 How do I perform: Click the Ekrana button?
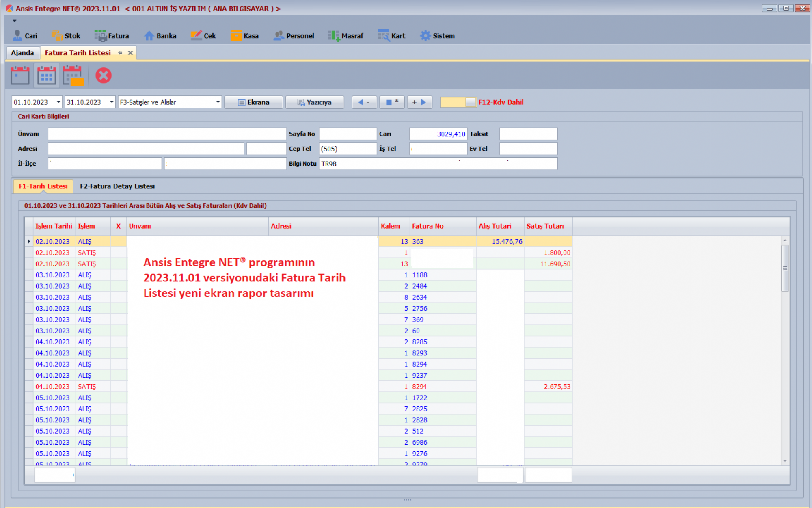click(254, 102)
